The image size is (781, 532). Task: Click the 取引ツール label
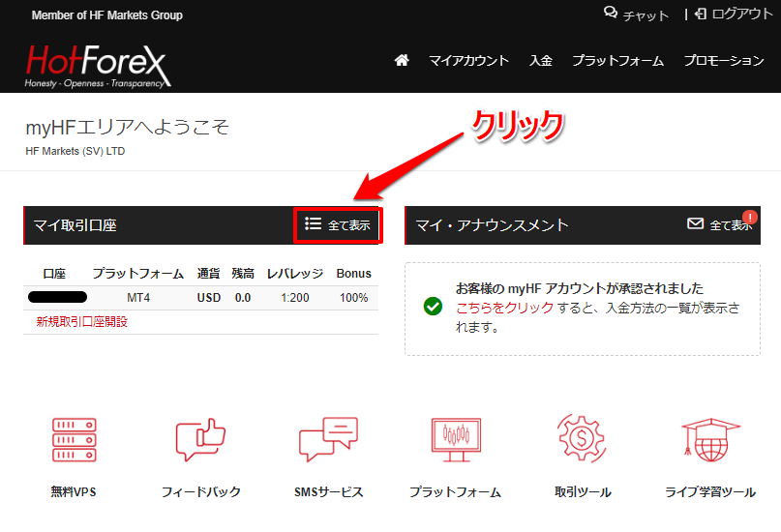[583, 492]
